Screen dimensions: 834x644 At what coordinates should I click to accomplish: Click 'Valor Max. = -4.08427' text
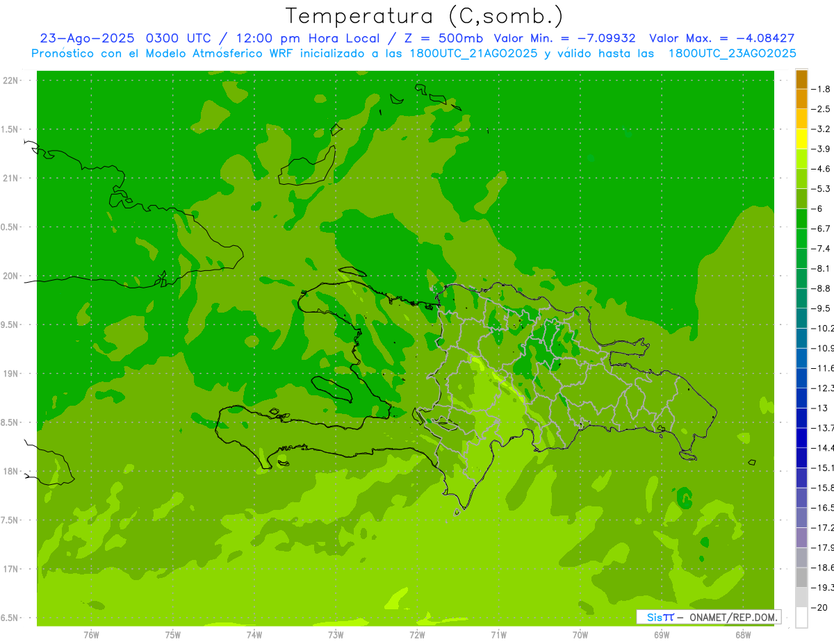coord(722,38)
